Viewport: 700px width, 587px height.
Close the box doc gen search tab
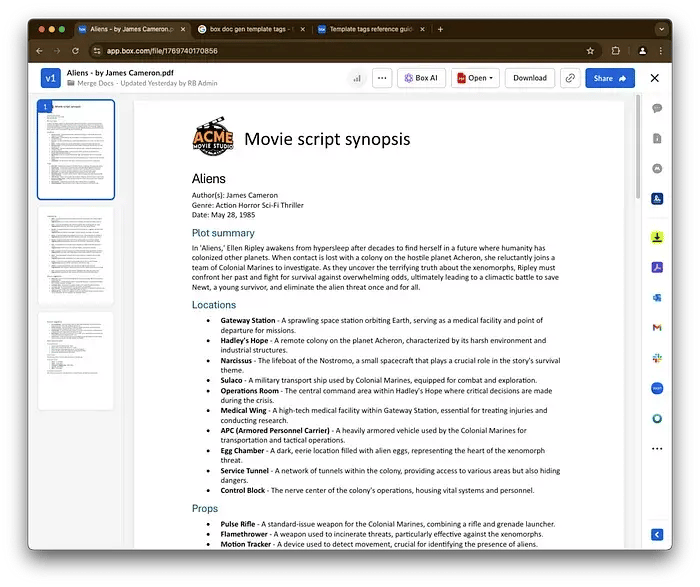click(x=303, y=29)
